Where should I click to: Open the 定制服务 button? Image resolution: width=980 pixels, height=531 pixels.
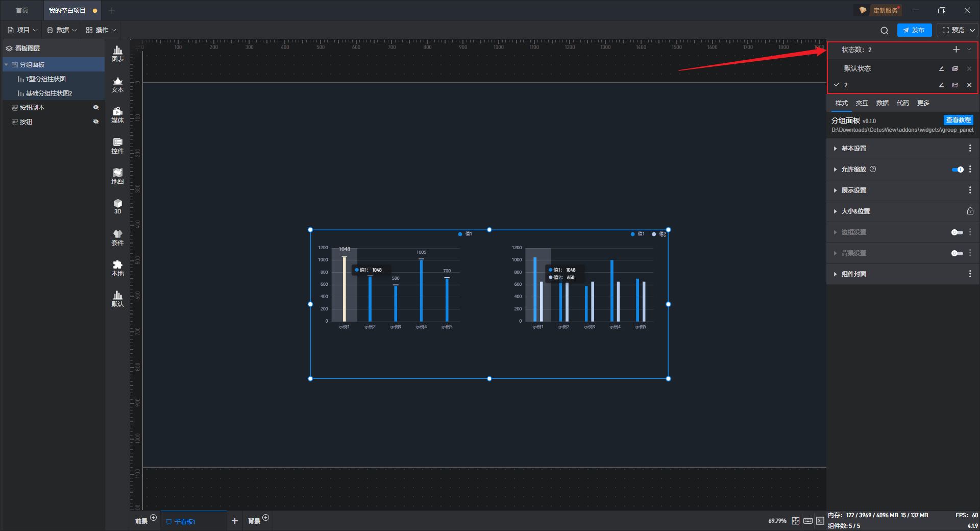(878, 10)
